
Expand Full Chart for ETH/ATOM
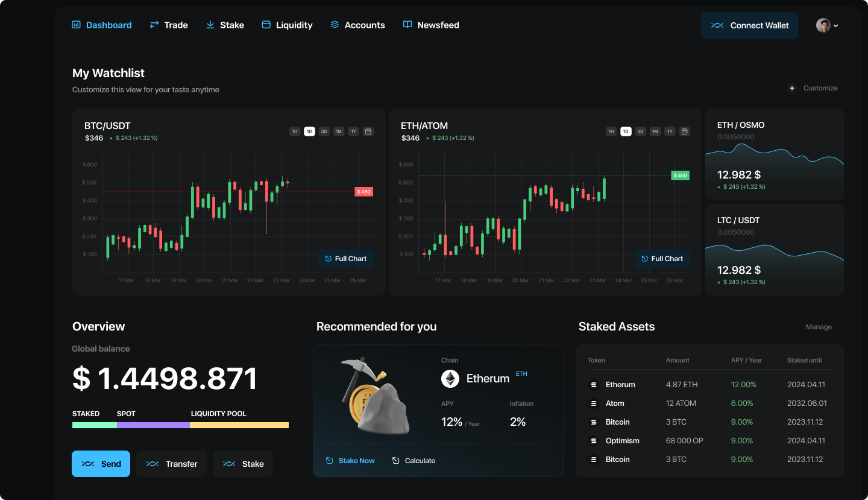pyautogui.click(x=662, y=259)
